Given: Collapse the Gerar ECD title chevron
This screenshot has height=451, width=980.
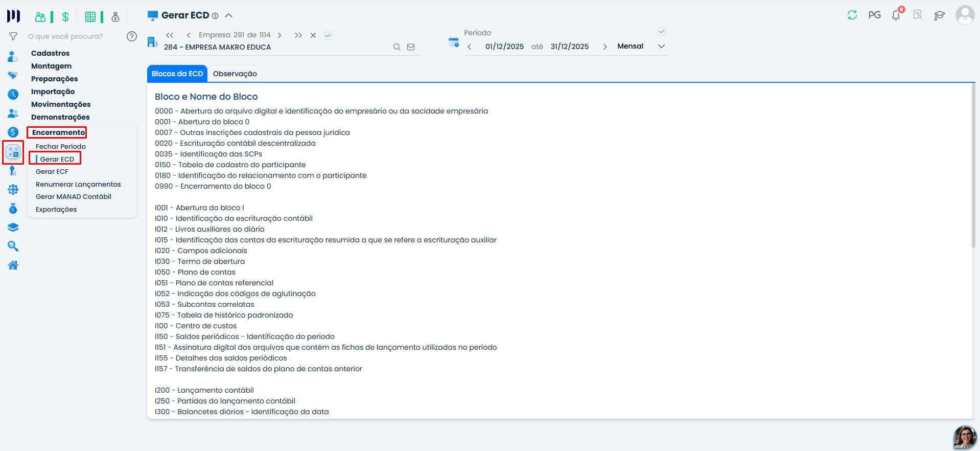Looking at the screenshot, I should pyautogui.click(x=229, y=16).
